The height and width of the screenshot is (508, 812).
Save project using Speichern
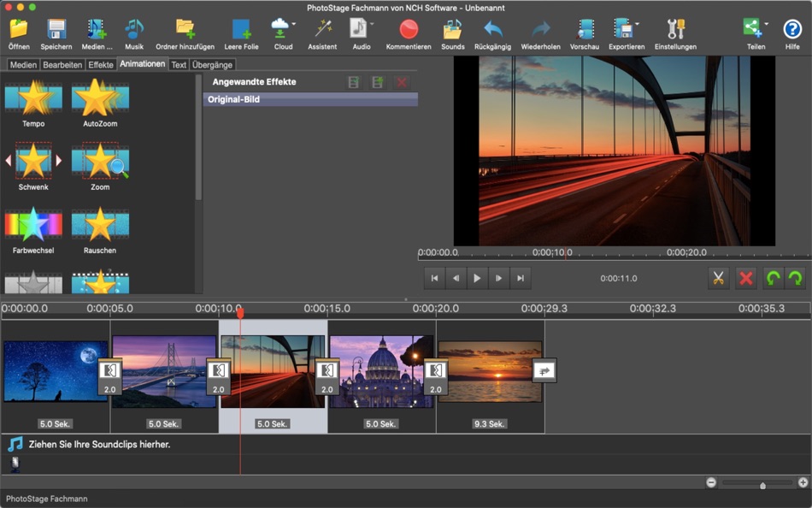tap(56, 34)
